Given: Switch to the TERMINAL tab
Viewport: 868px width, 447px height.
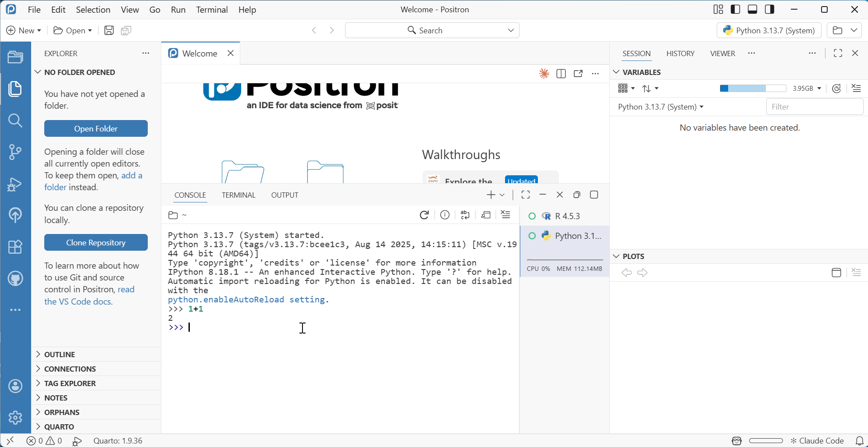Looking at the screenshot, I should click(238, 195).
